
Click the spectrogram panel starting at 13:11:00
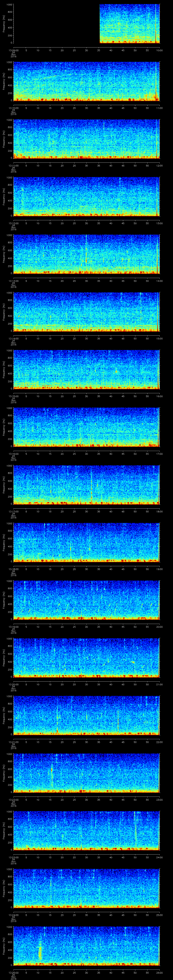point(87,139)
